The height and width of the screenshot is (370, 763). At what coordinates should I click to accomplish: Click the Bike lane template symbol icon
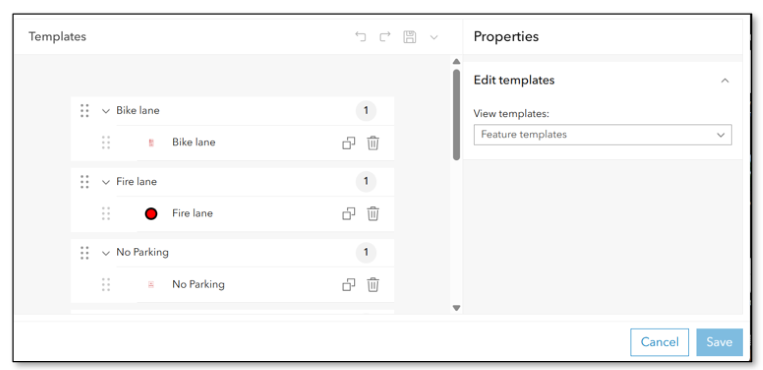tap(151, 143)
